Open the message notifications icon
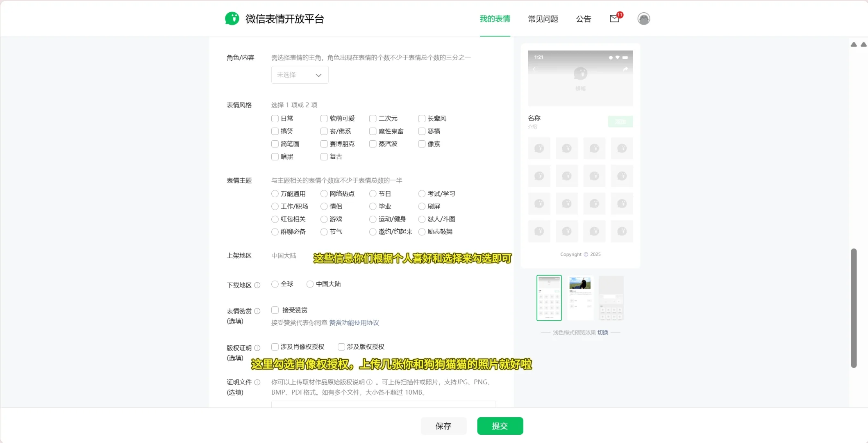The width and height of the screenshot is (868, 443). tap(614, 19)
